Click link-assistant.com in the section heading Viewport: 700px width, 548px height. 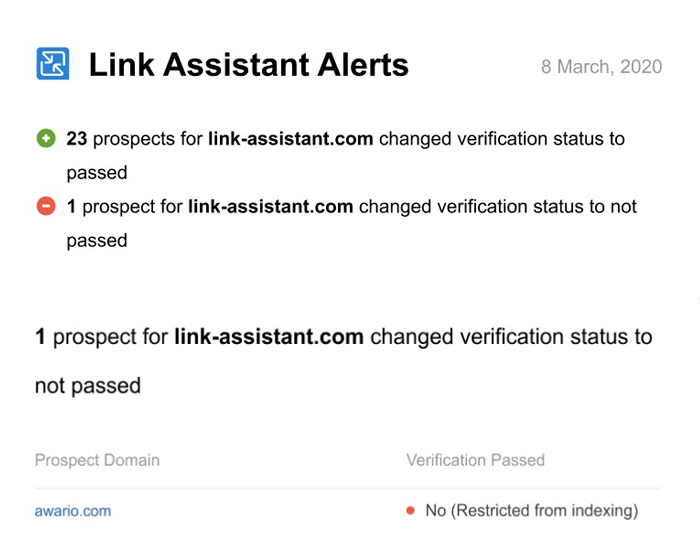click(269, 336)
